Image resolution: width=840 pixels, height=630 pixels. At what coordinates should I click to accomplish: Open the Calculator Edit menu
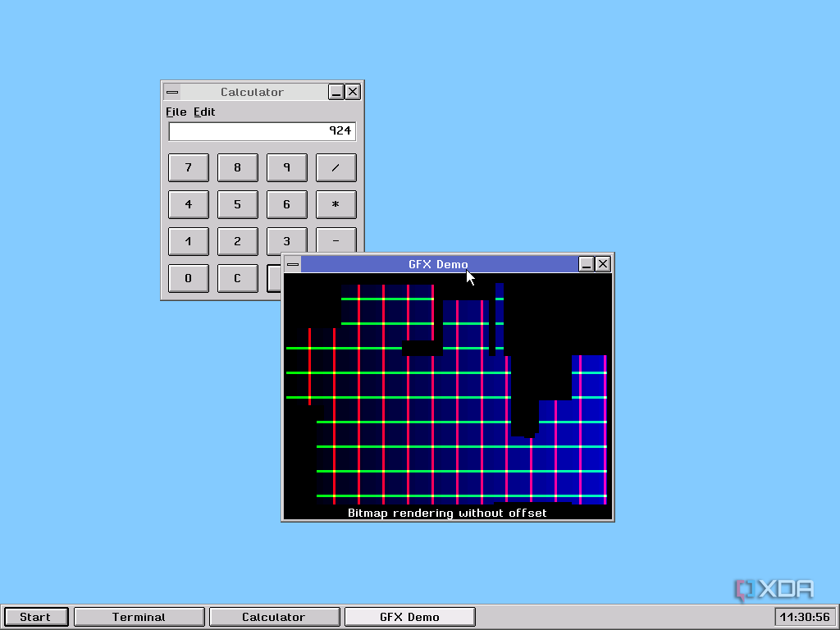tap(204, 112)
